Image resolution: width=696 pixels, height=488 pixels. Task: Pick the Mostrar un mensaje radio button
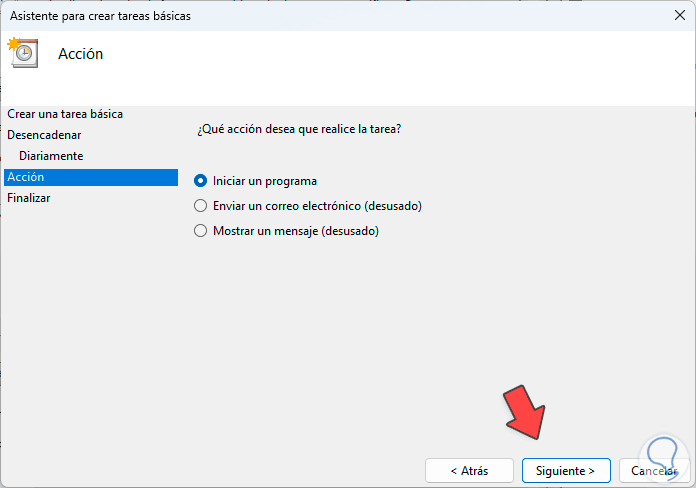coord(200,231)
